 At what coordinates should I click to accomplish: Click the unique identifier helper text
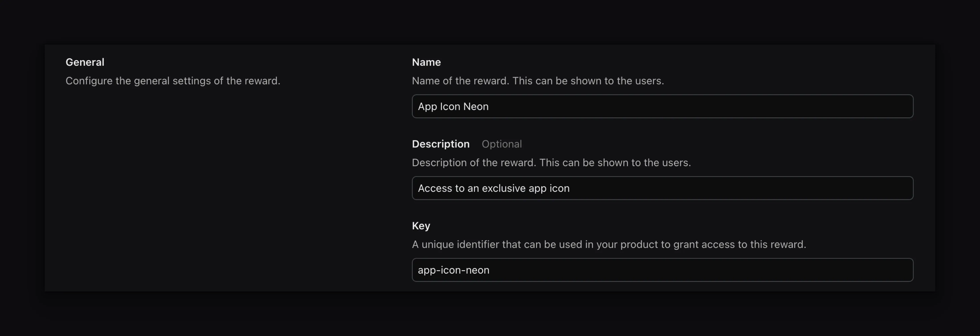tap(609, 244)
